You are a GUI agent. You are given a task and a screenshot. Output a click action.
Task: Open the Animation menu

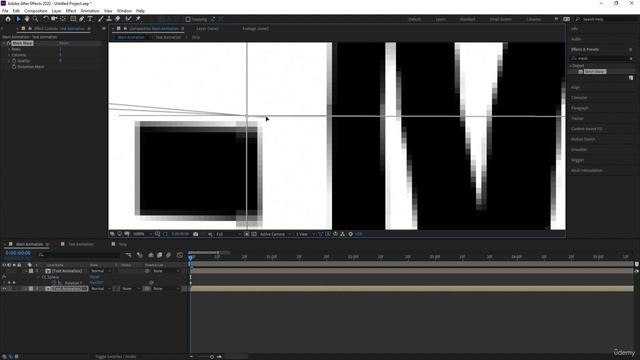(x=90, y=11)
